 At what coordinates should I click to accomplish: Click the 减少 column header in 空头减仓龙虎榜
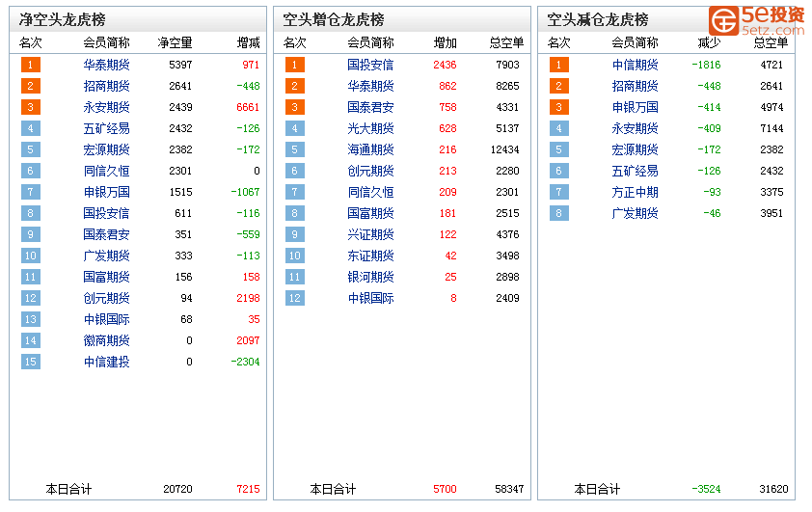pyautogui.click(x=709, y=43)
